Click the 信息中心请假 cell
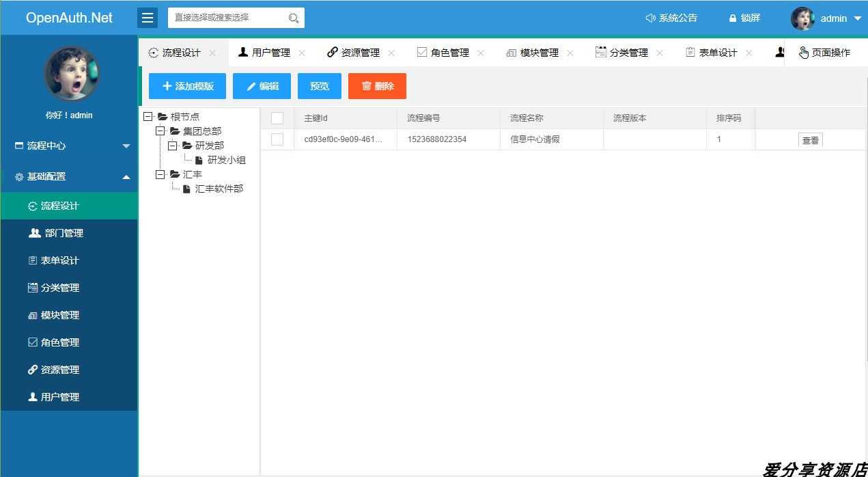The width and height of the screenshot is (868, 477). [551, 139]
